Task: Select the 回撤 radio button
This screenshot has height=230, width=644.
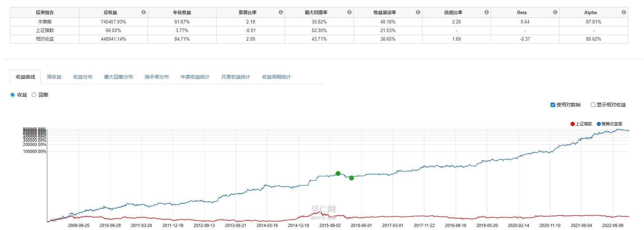Action: click(34, 95)
